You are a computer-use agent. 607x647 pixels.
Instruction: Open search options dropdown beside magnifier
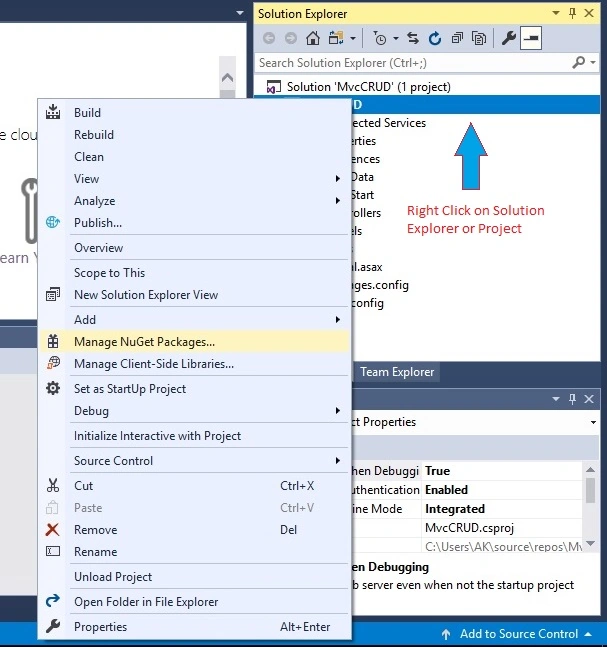pyautogui.click(x=593, y=62)
